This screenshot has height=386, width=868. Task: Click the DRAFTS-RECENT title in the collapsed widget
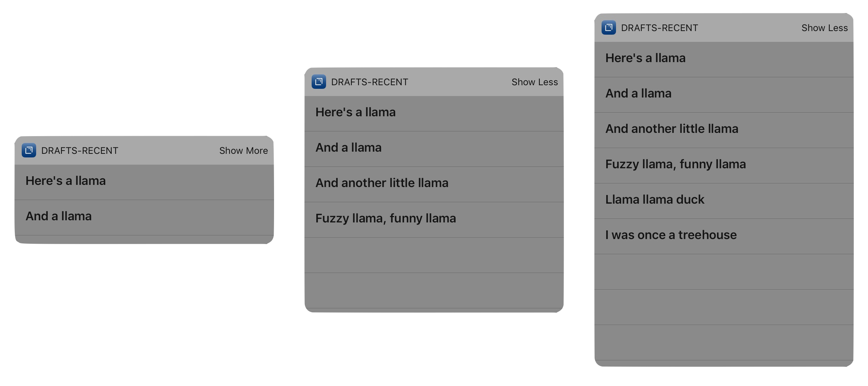pos(80,151)
